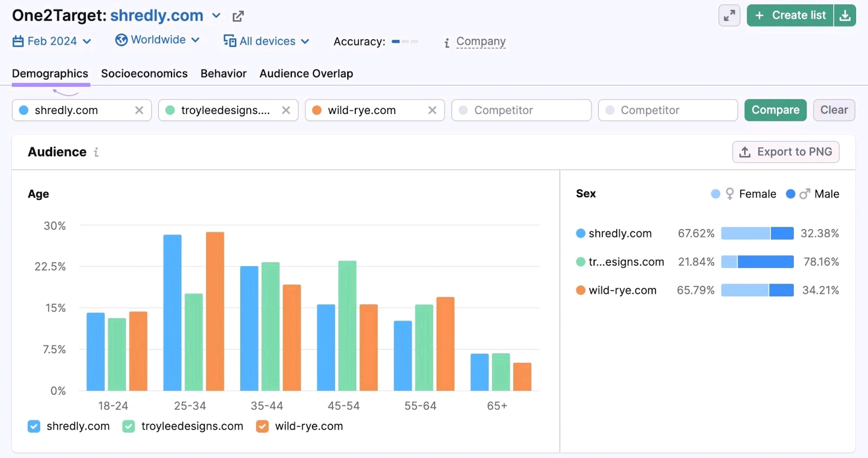
Task: Click tr...esigns.com sex distribution bar
Action: 757,262
